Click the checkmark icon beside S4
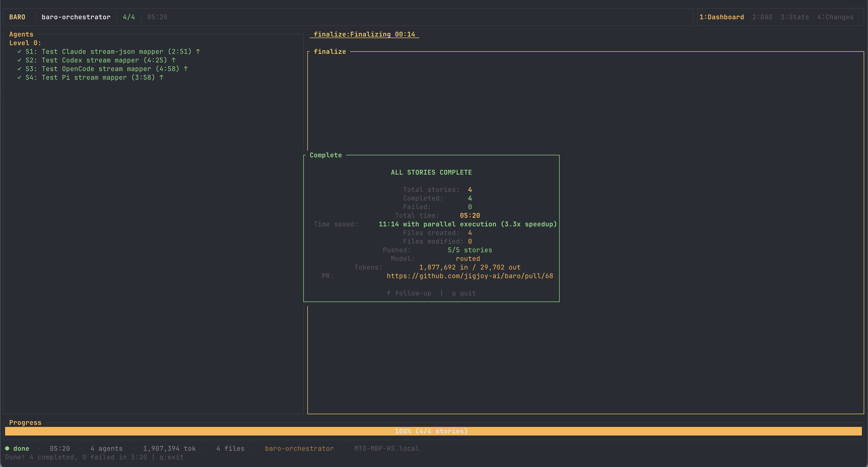This screenshot has height=467, width=868. [x=19, y=77]
